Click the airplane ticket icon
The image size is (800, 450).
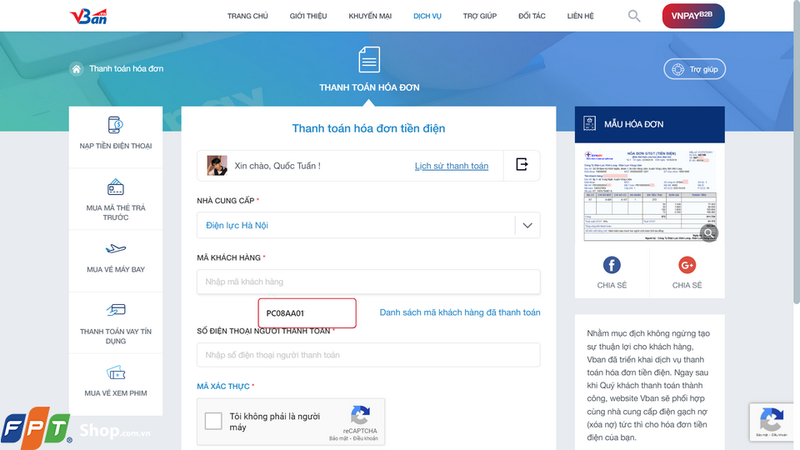(115, 249)
